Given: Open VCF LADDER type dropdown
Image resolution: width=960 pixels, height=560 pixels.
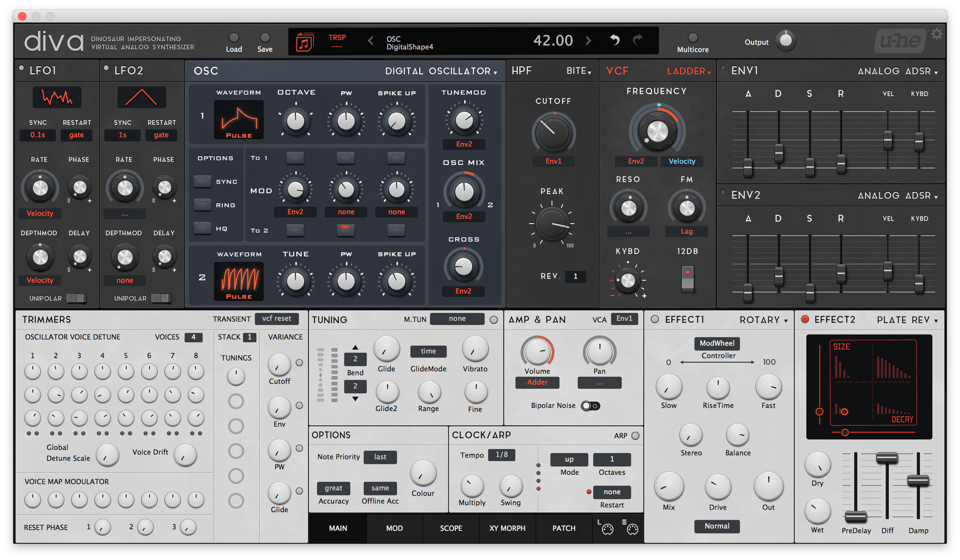Looking at the screenshot, I should click(x=689, y=71).
